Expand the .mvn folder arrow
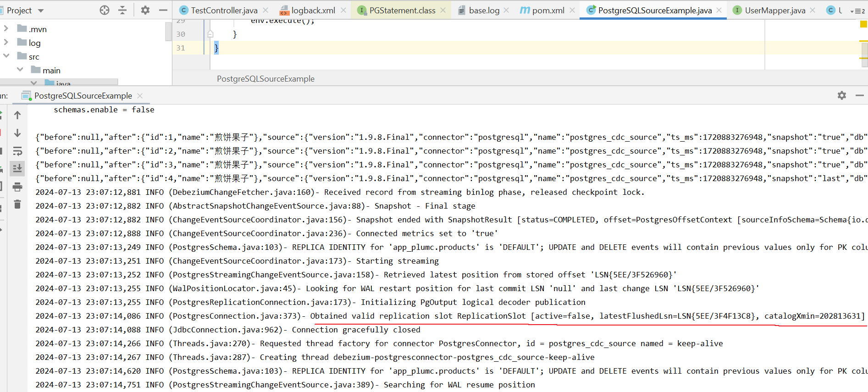This screenshot has width=868, height=392. point(6,29)
